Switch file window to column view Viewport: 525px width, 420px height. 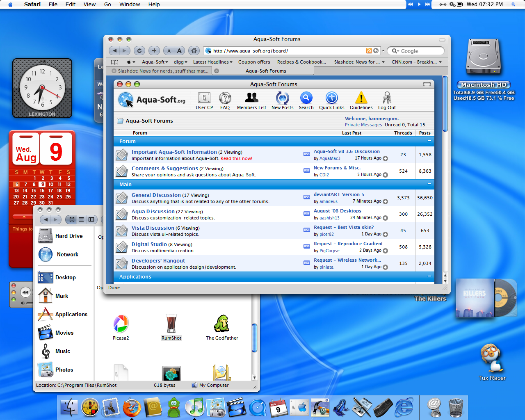click(91, 219)
